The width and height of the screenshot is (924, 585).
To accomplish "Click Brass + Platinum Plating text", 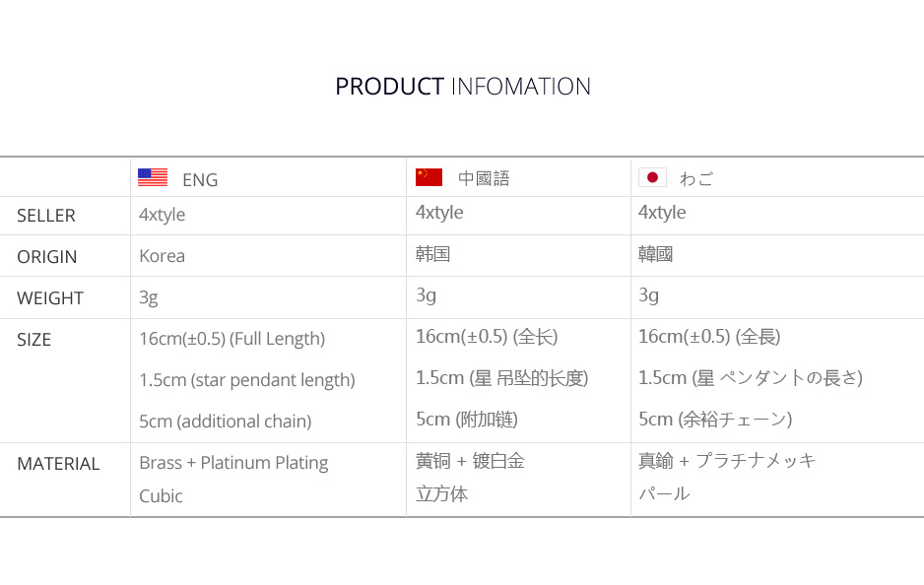I will (233, 463).
